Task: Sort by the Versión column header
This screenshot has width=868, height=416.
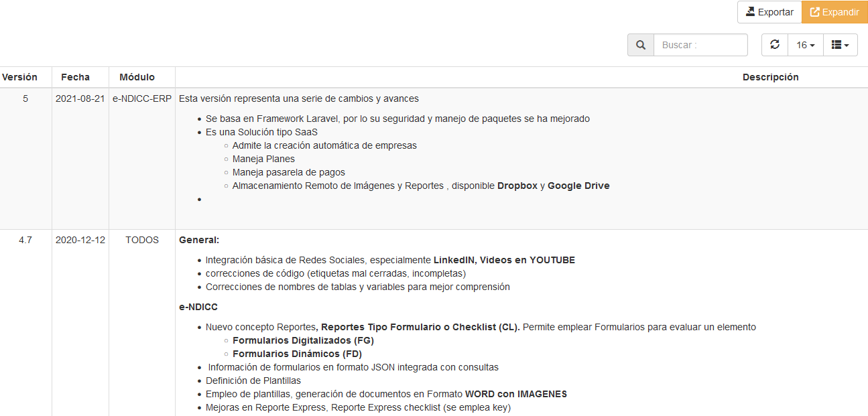Action: pyautogui.click(x=20, y=77)
